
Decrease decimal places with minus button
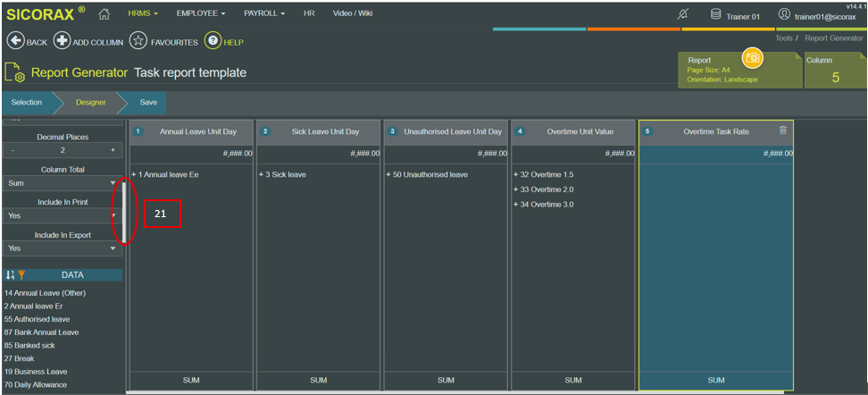pos(13,150)
